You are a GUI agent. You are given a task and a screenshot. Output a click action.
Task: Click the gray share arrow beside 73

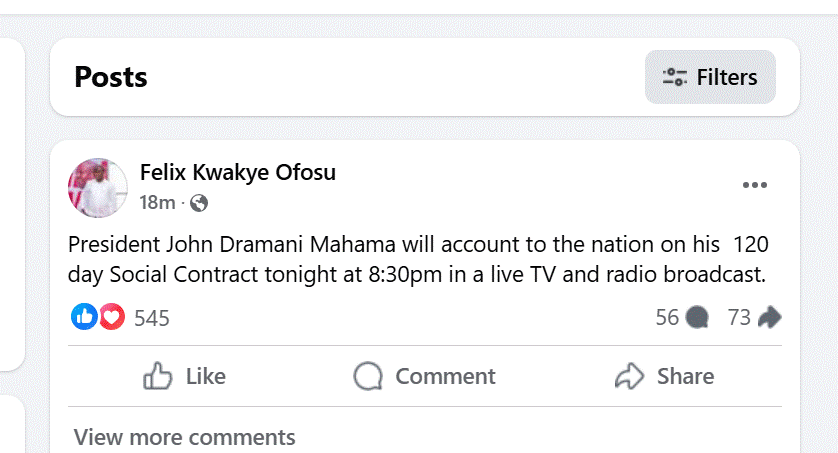(769, 318)
